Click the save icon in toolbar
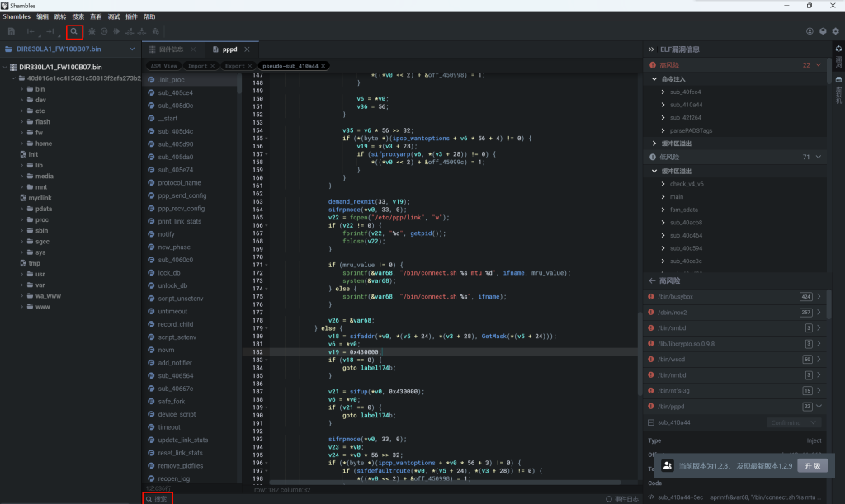This screenshot has height=504, width=845. pos(12,31)
